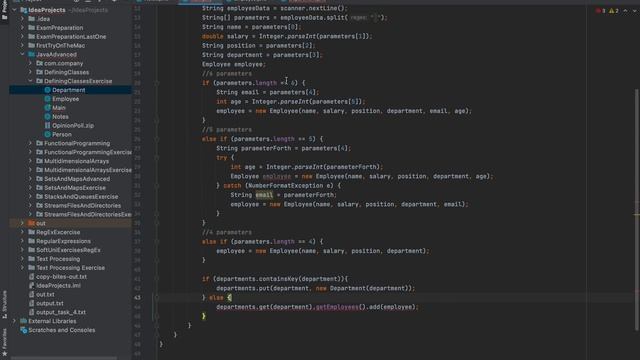Fold the if parameters.length == 6 block
640x360 pixels.
point(156,83)
